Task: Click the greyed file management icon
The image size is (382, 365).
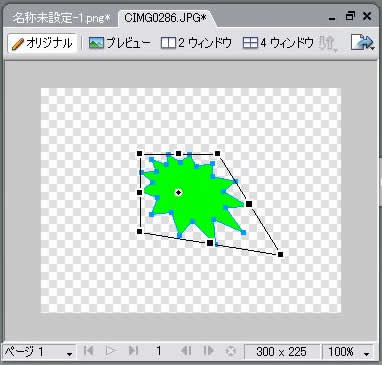Action: point(328,43)
